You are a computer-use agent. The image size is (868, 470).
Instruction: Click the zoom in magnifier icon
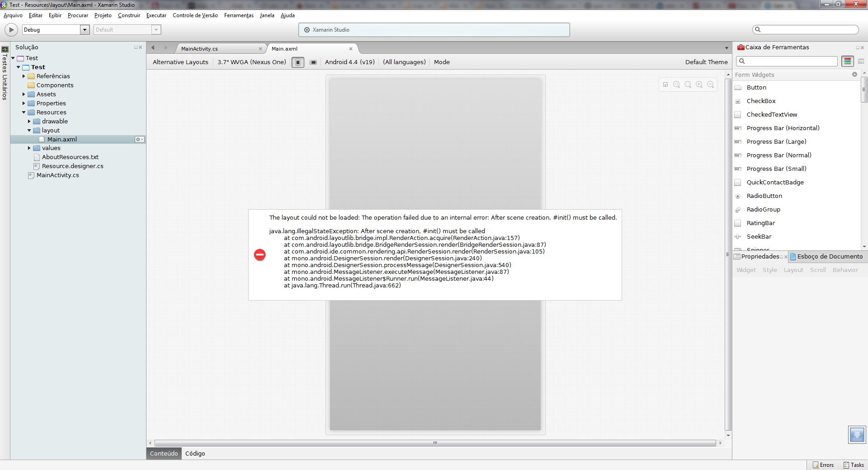point(699,85)
